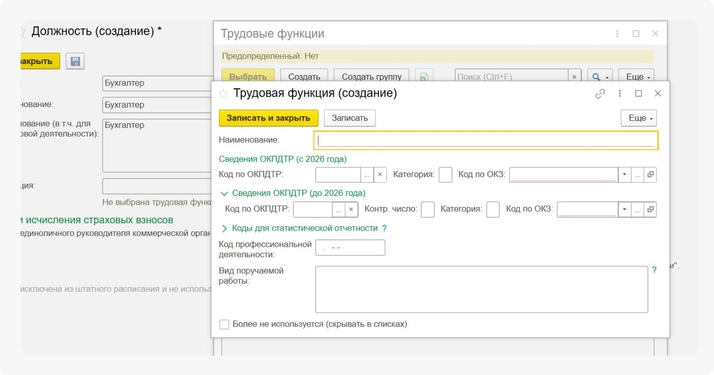The height and width of the screenshot is (375, 714).
Task: Open selection for Код по ОКПДТР (до 2026)
Action: tap(338, 209)
